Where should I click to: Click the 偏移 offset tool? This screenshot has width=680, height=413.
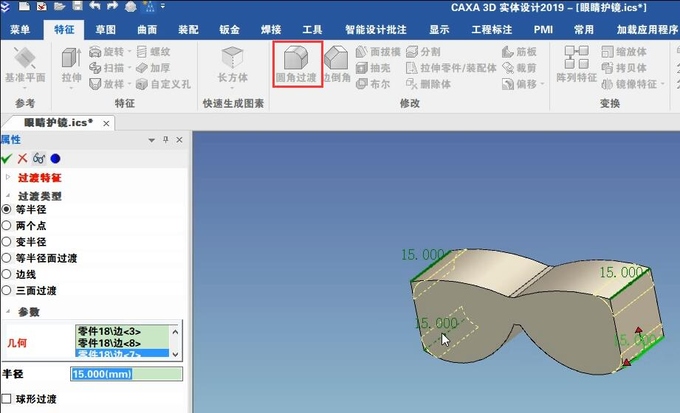tap(519, 84)
